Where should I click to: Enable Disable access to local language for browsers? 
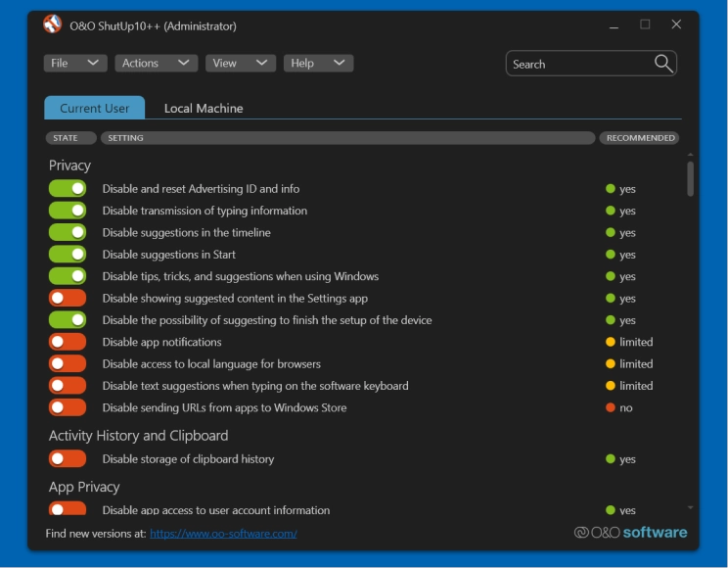tap(68, 364)
